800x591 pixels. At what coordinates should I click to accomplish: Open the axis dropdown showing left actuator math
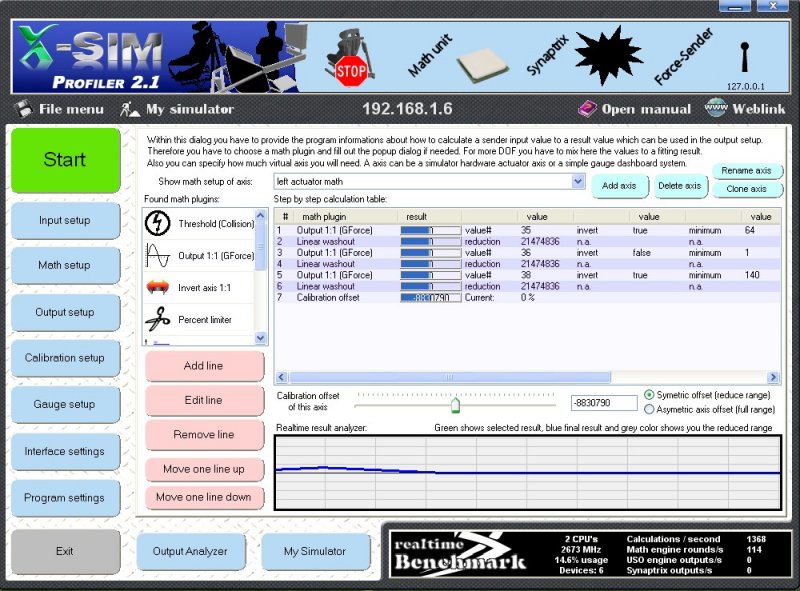[578, 181]
